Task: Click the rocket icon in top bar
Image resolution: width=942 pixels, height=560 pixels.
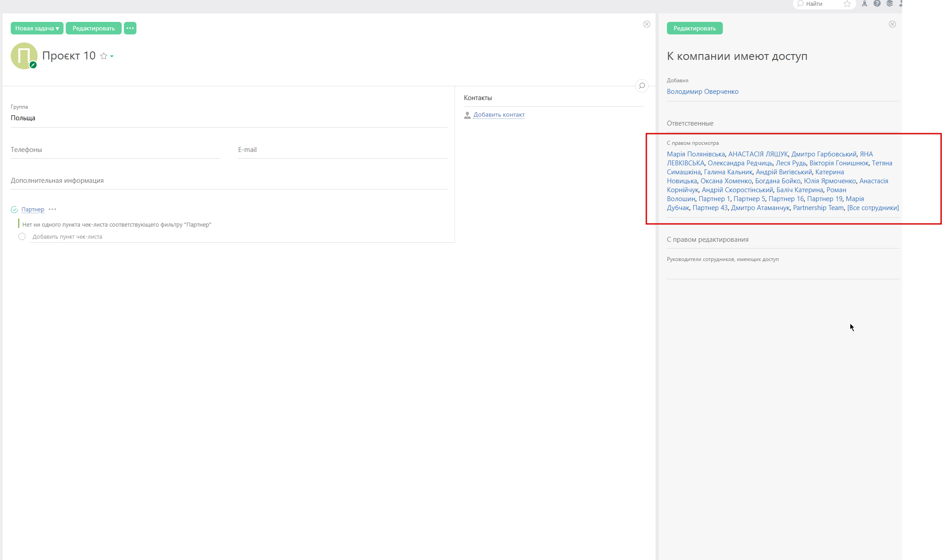Action: coord(864,4)
